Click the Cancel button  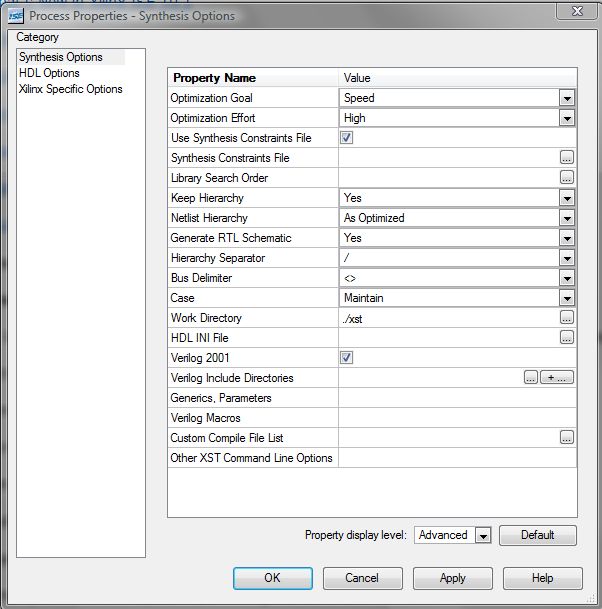coord(362,578)
